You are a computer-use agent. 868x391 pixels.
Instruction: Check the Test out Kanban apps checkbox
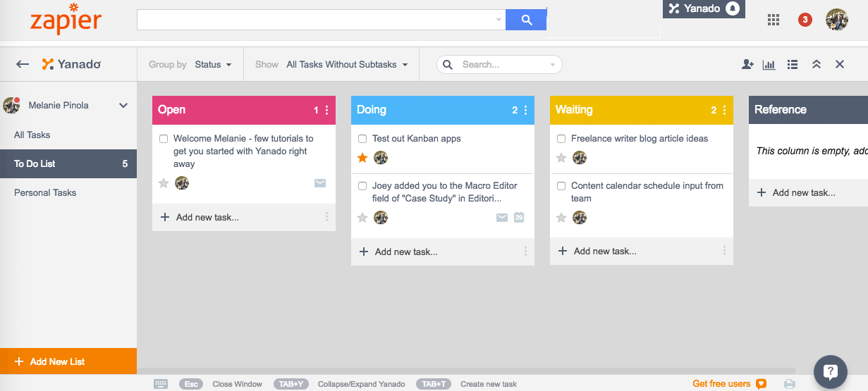point(362,139)
